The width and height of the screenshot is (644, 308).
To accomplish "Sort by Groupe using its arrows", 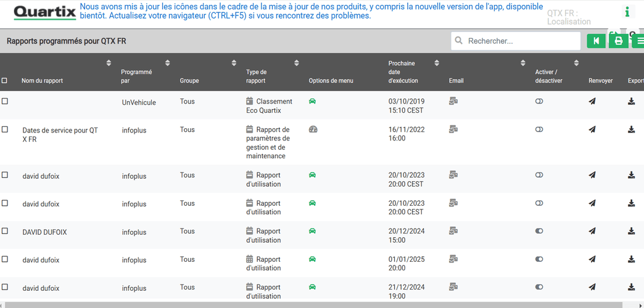I will pyautogui.click(x=234, y=63).
